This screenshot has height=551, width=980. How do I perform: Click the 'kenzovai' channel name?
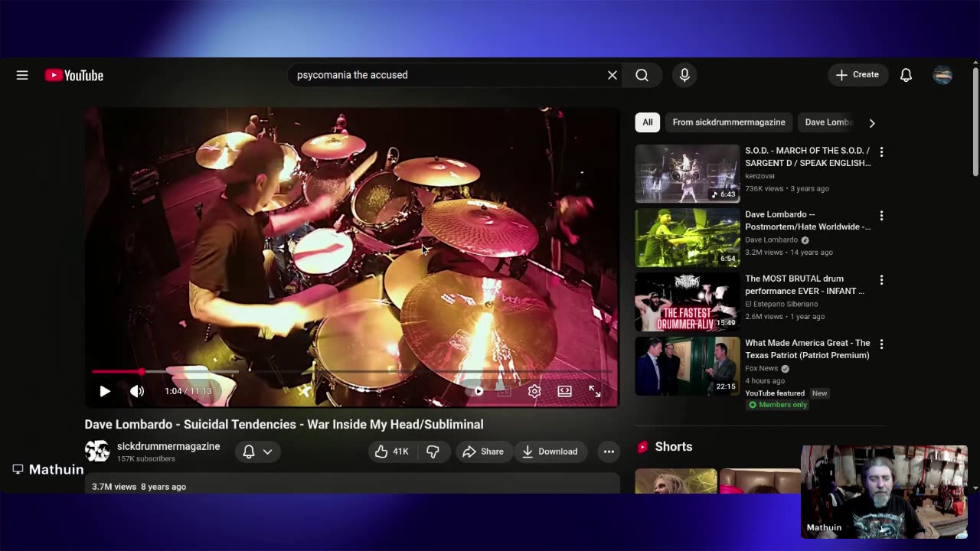760,176
